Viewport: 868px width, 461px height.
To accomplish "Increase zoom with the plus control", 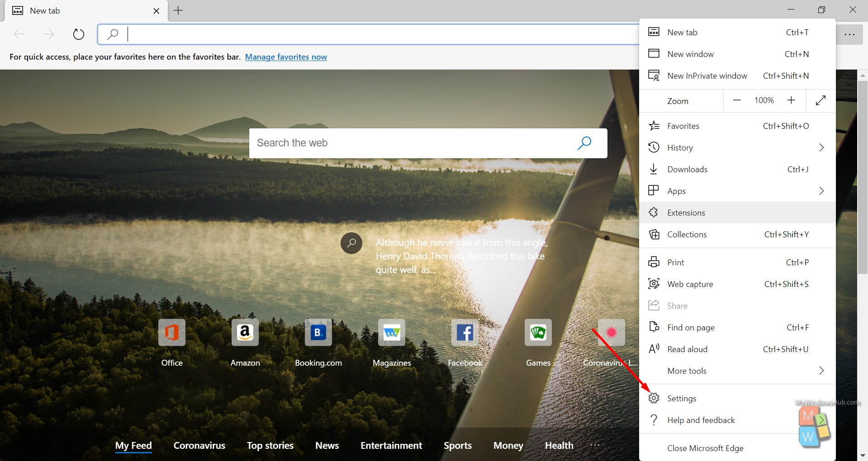I will 791,100.
